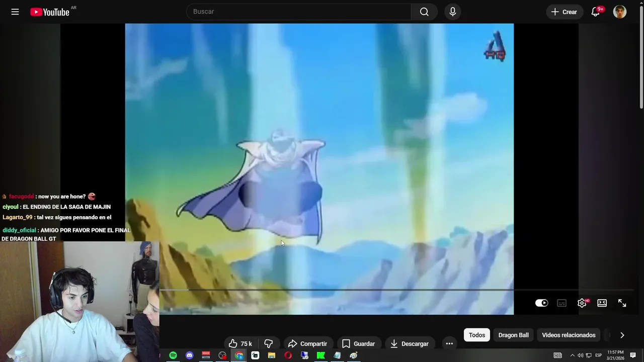Click chat username Lagarto_99

point(18,217)
